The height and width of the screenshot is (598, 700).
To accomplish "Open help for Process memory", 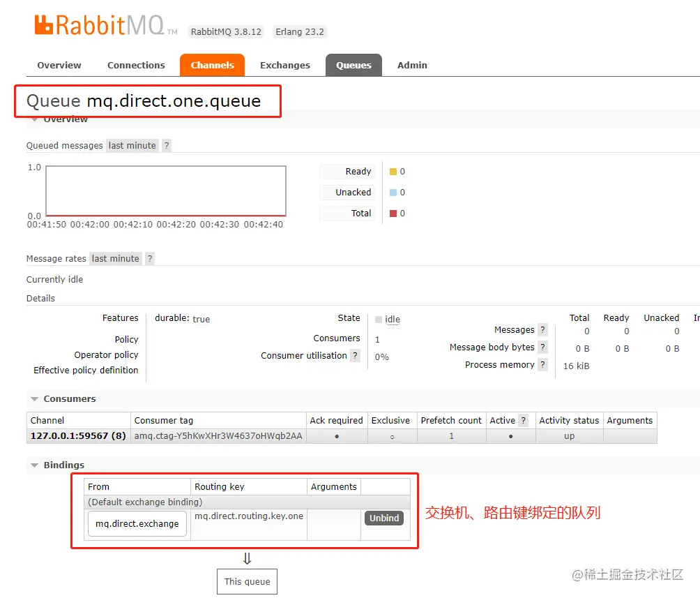I will click(542, 365).
